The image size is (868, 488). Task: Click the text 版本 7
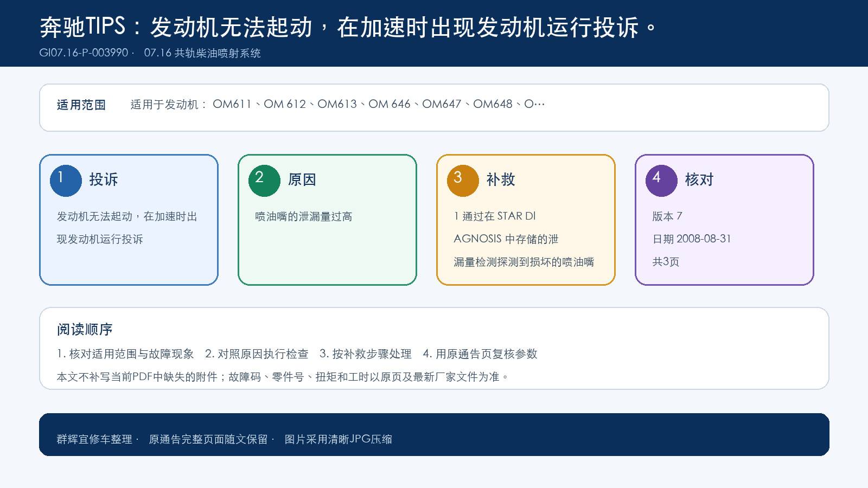[667, 216]
